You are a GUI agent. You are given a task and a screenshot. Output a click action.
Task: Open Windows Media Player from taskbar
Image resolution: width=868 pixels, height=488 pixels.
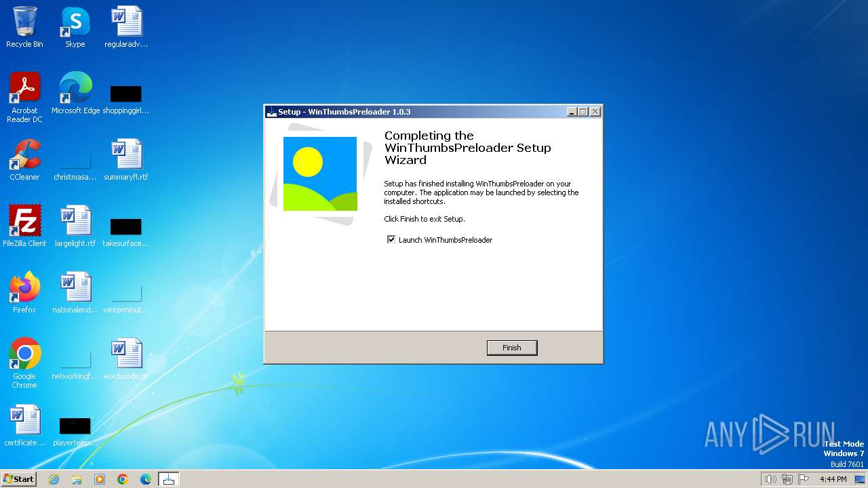click(x=100, y=479)
